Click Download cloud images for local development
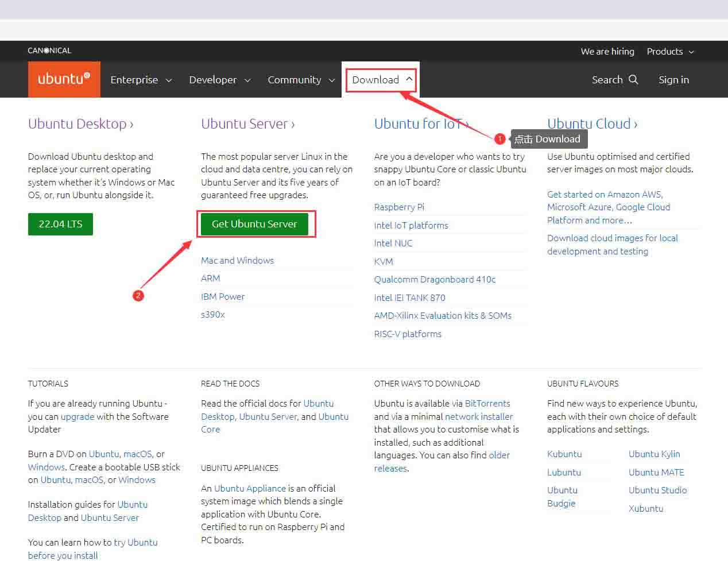The image size is (728, 580). [613, 245]
